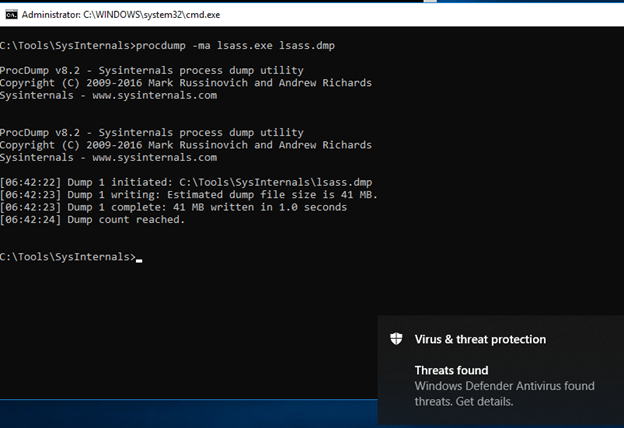Click the first Copyright Mark Russinovich line
This screenshot has height=428, width=624.
(x=186, y=83)
